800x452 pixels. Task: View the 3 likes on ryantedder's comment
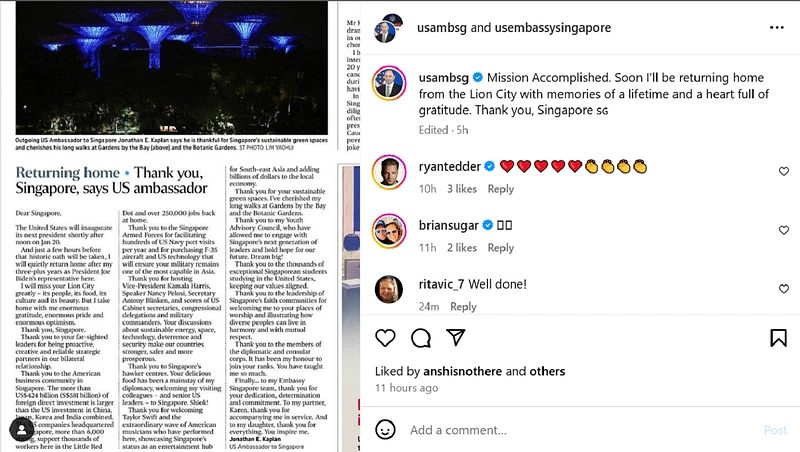click(462, 189)
